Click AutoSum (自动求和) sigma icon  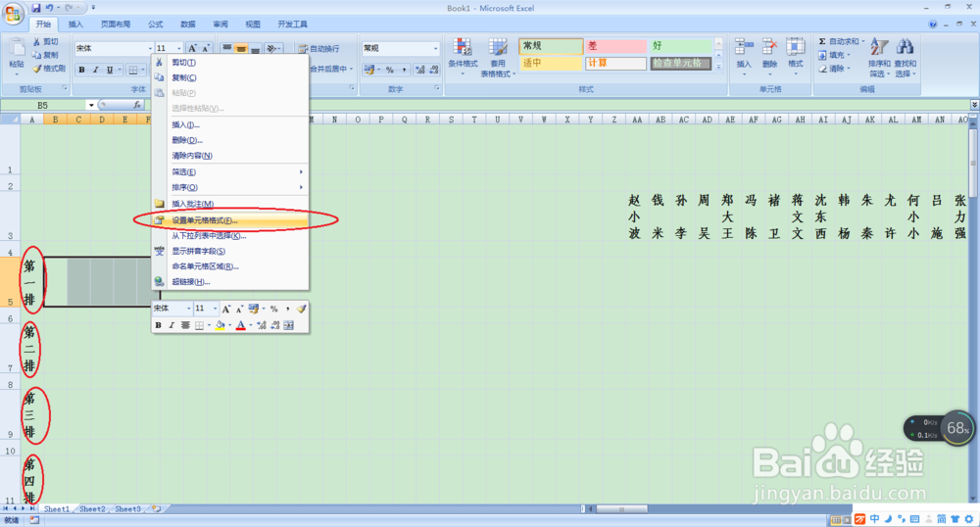click(x=822, y=41)
